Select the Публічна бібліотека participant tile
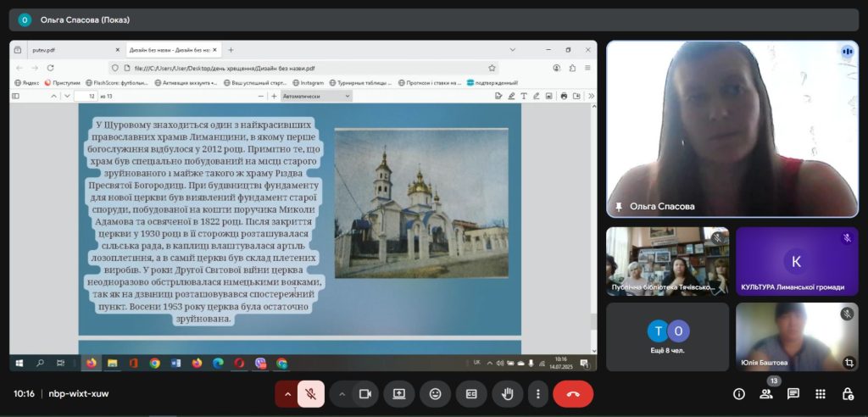The height and width of the screenshot is (417, 868). pos(667,261)
